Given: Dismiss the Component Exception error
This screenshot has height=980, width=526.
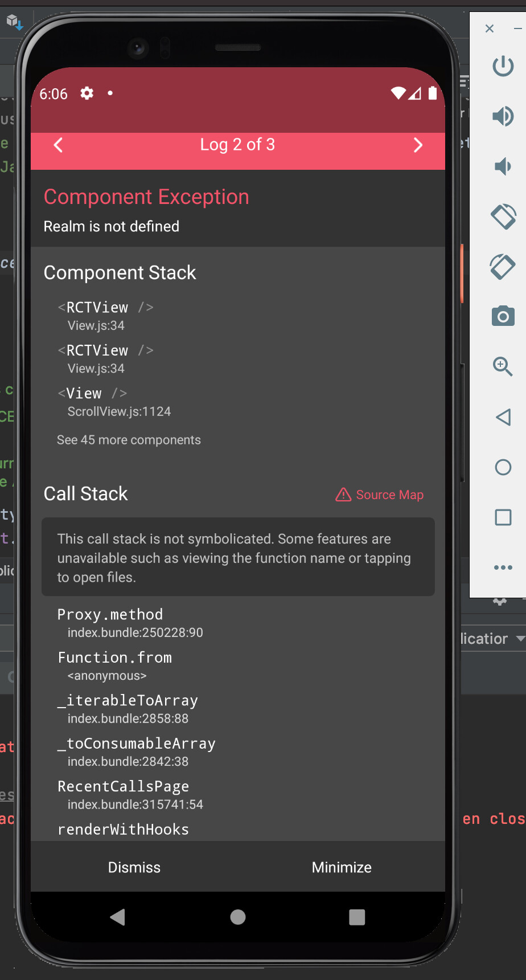Looking at the screenshot, I should coord(134,867).
